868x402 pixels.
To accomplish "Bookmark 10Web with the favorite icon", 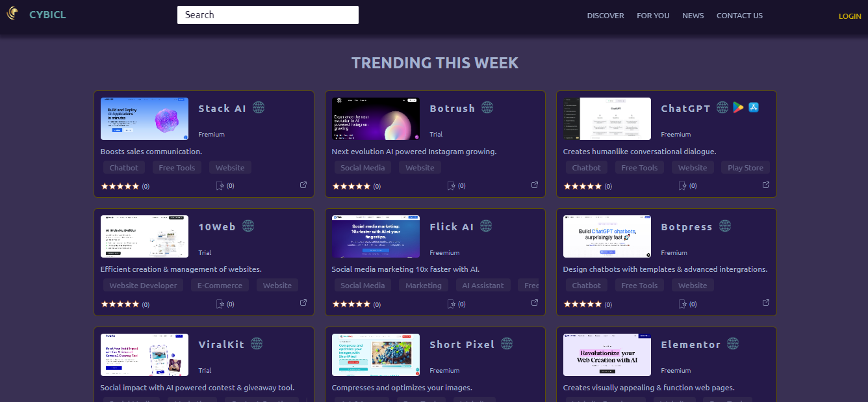I will point(220,304).
